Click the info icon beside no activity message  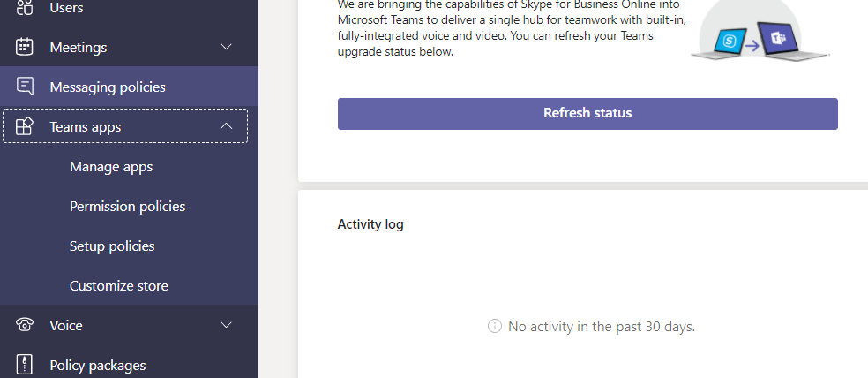pos(495,327)
